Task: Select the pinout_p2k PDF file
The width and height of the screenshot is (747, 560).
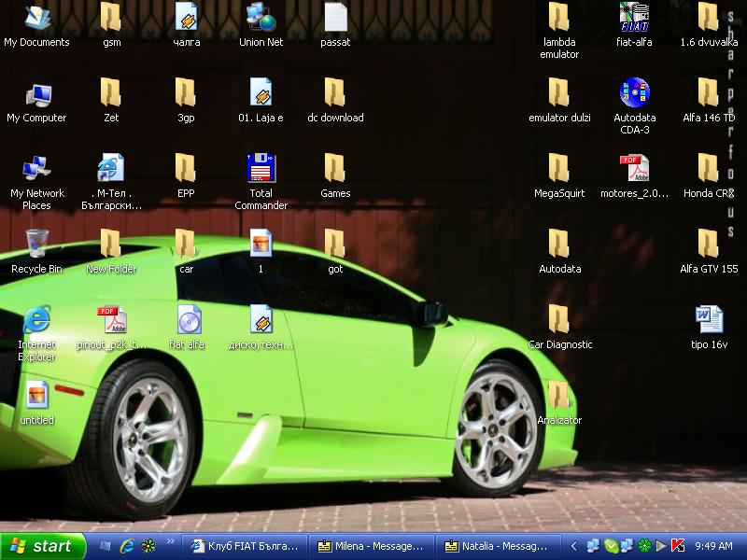Action: tap(111, 320)
